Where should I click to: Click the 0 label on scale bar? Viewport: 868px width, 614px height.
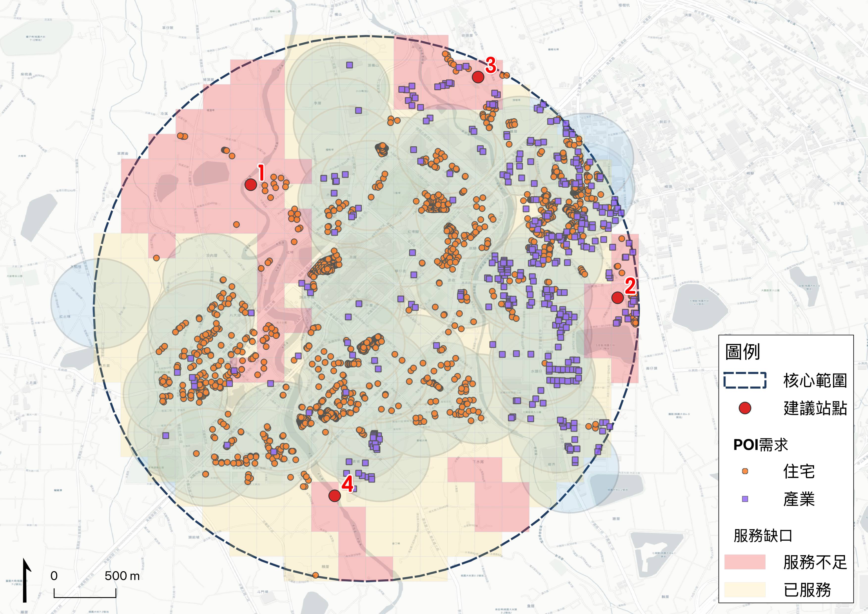(x=54, y=576)
